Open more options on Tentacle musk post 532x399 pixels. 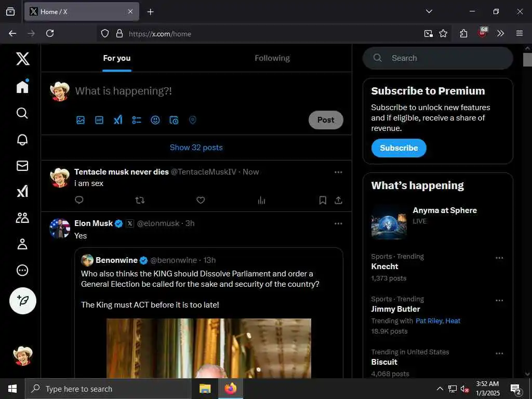pyautogui.click(x=338, y=172)
